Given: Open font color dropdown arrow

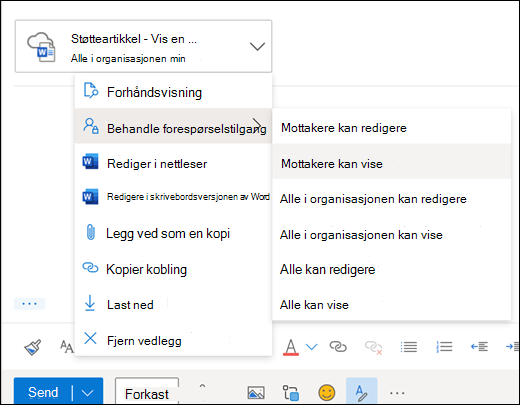Looking at the screenshot, I should (x=311, y=347).
